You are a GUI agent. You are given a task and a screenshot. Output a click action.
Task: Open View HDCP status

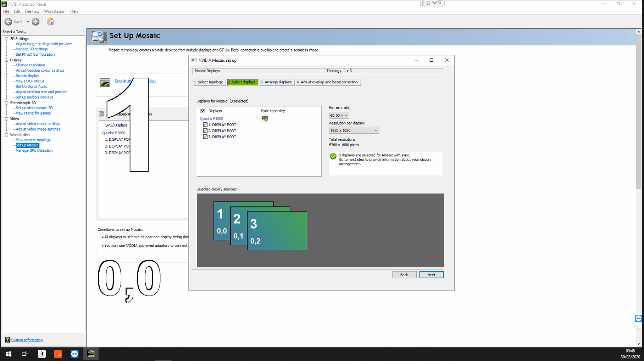[30, 81]
